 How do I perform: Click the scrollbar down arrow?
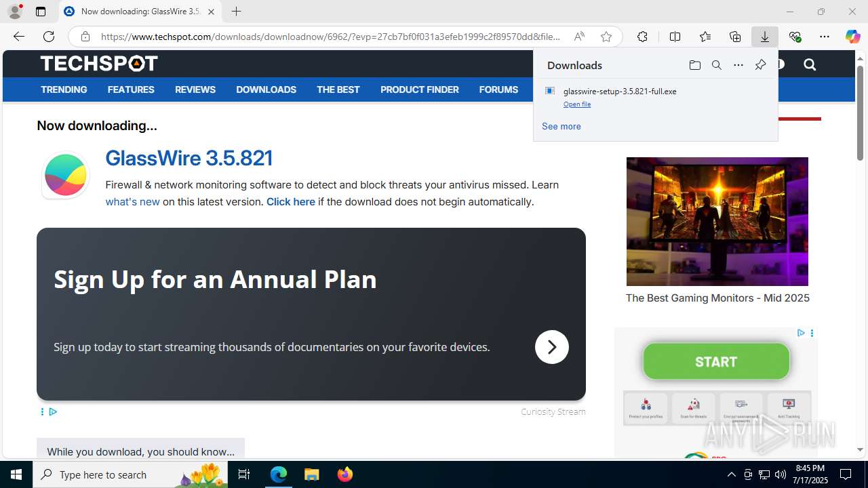point(860,449)
